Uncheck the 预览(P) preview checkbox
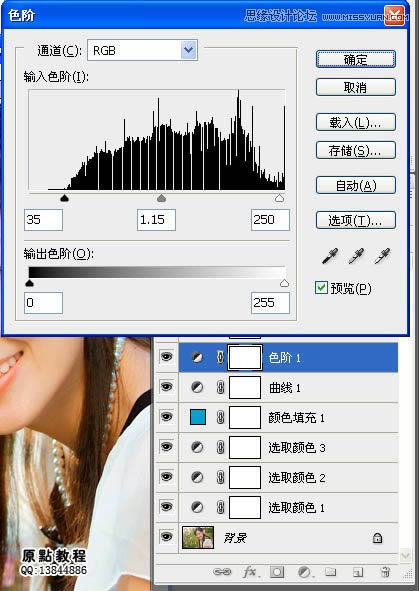Viewport: 419px width, 591px height. pos(321,288)
